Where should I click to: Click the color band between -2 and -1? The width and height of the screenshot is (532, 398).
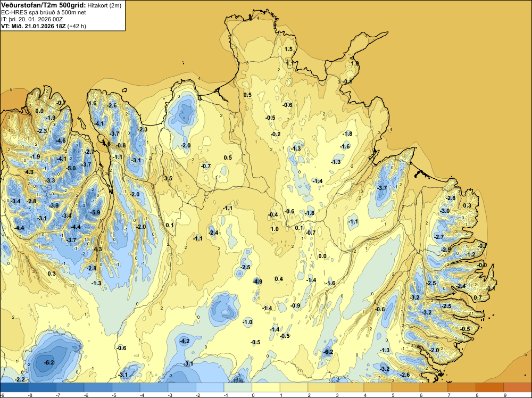pyautogui.click(x=210, y=387)
